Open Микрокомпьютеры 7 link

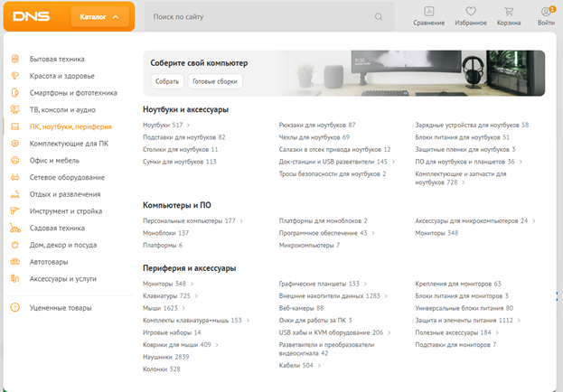(309, 245)
